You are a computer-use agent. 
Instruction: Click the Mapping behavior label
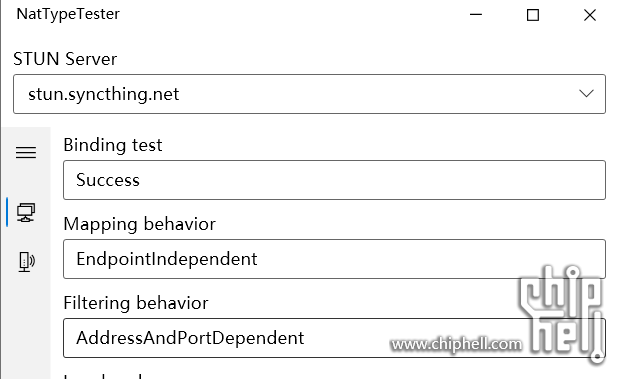coord(140,224)
